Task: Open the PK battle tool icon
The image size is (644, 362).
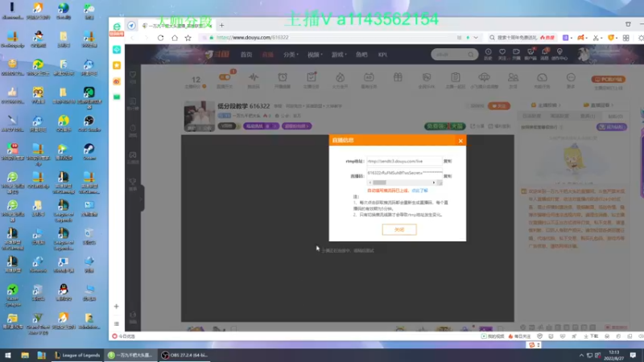Action: point(427,80)
